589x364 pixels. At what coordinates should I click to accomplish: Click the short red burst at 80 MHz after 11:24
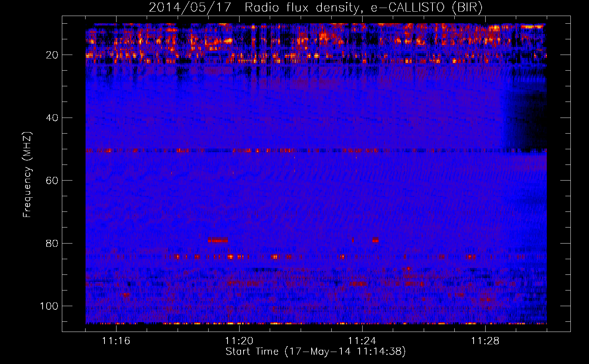coord(375,240)
